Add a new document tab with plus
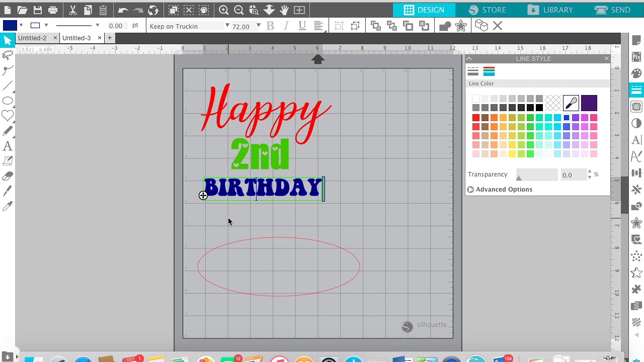Screen dimensions: 644x362 point(110,38)
